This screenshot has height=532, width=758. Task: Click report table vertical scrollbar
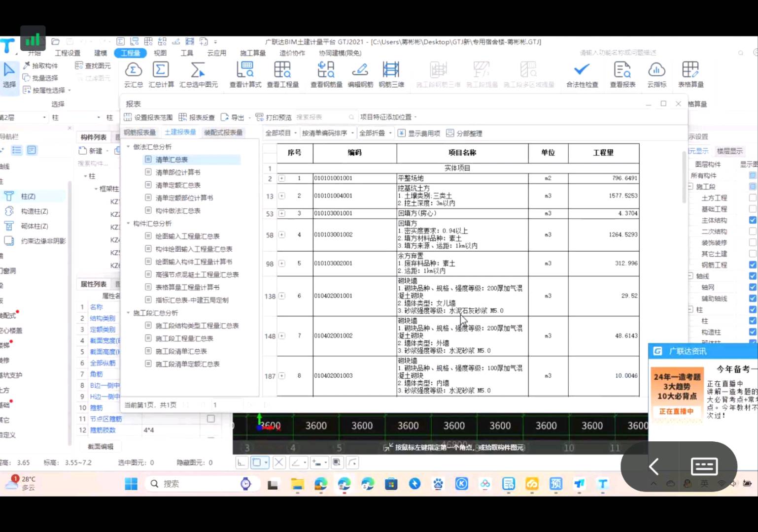684,177
